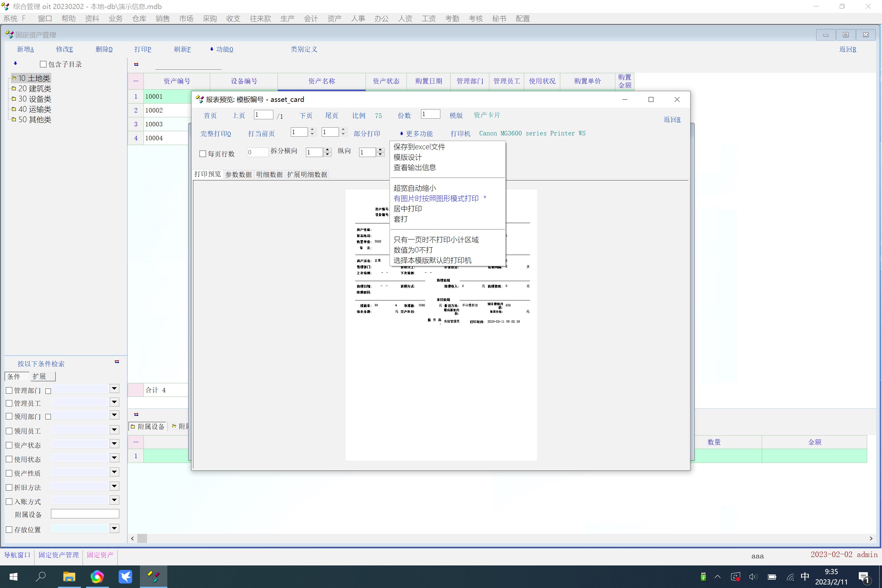The height and width of the screenshot is (588, 882).
Task: Open taskbar search magnifier icon
Action: [x=41, y=576]
